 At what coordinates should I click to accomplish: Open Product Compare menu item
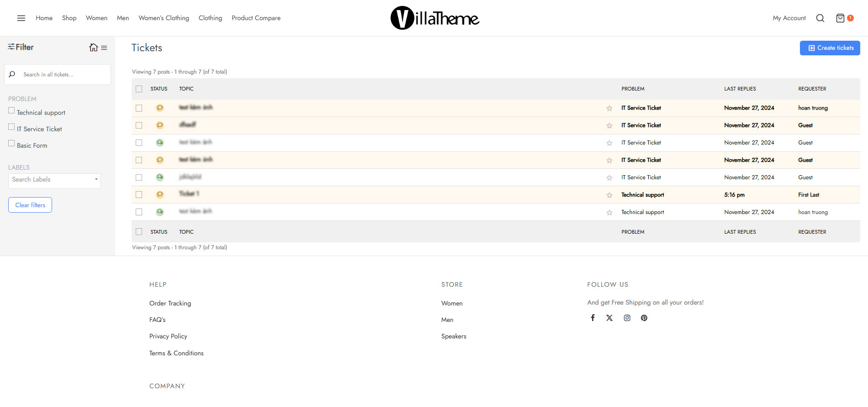tap(256, 18)
